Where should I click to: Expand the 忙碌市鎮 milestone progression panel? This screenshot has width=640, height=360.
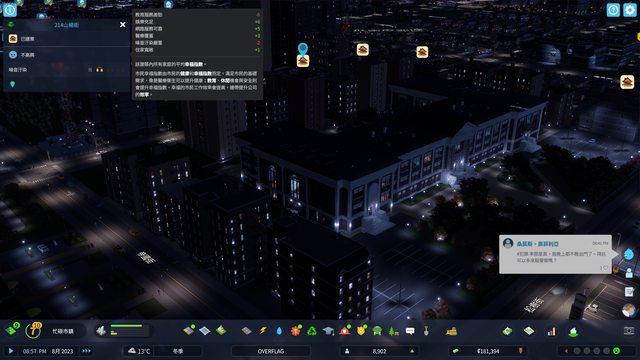(x=63, y=331)
